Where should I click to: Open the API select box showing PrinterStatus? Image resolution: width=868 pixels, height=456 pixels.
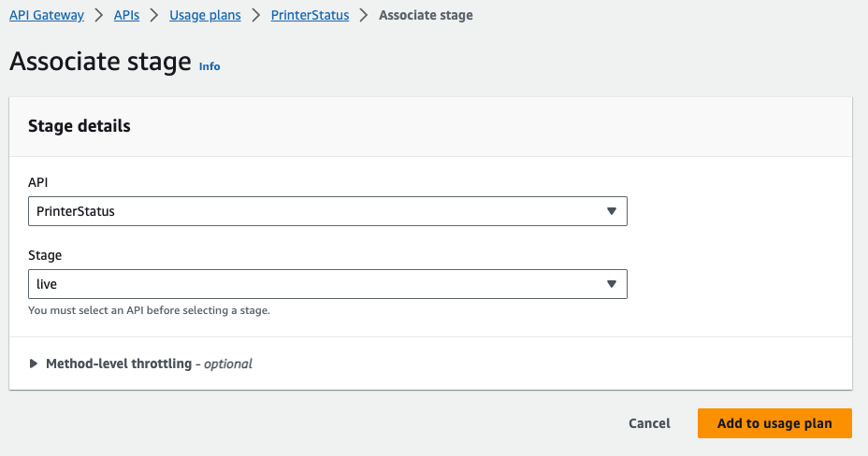[318, 211]
